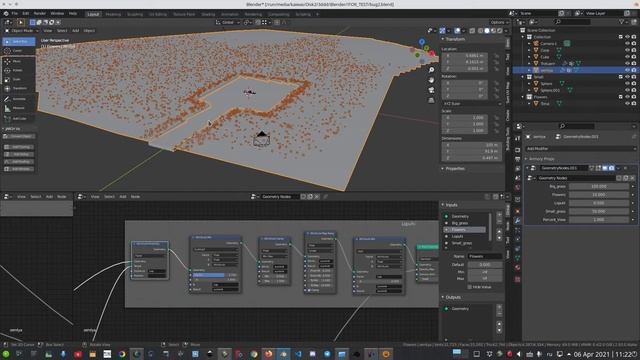The width and height of the screenshot is (640, 360).
Task: Click add output plus button in Outputs panel
Action: (x=499, y=307)
